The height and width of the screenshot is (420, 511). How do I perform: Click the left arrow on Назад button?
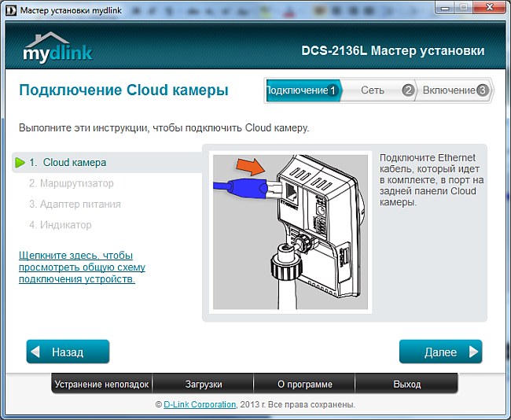coord(37,352)
